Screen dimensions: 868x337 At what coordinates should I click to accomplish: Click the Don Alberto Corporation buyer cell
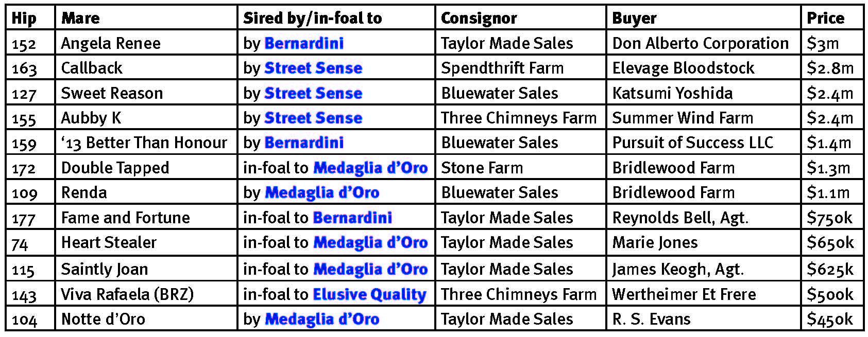[700, 43]
